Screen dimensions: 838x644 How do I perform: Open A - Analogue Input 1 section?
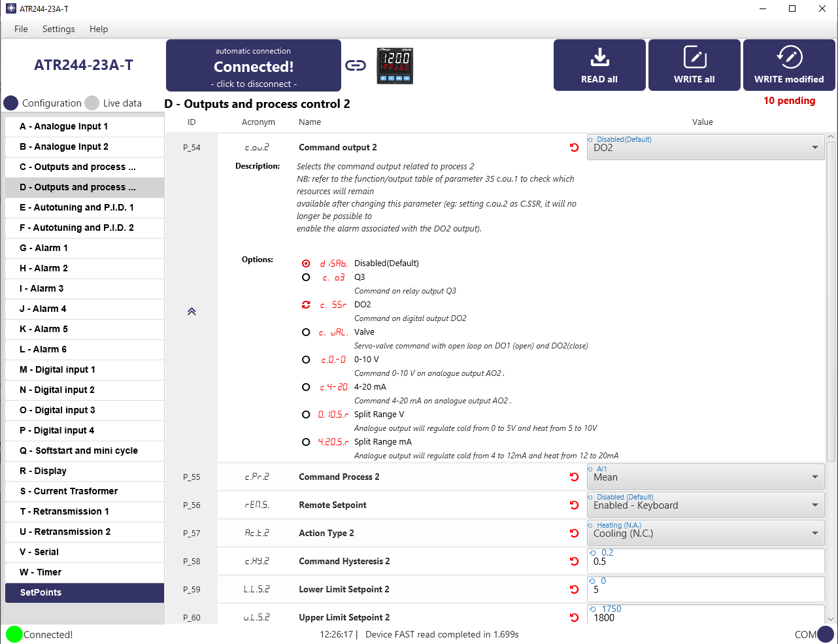[84, 126]
